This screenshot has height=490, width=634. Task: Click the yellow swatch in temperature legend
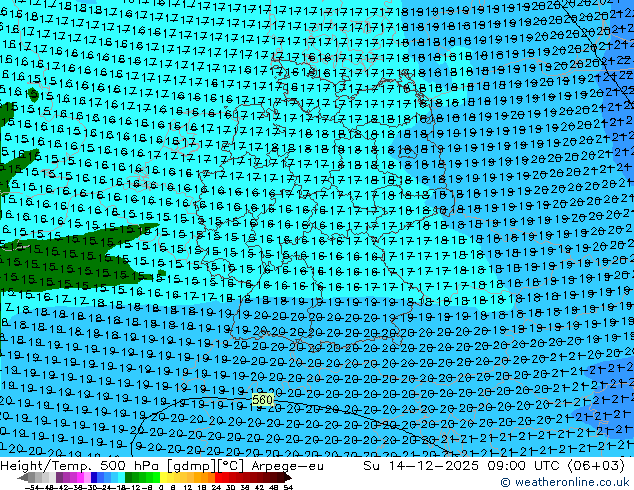point(163,477)
